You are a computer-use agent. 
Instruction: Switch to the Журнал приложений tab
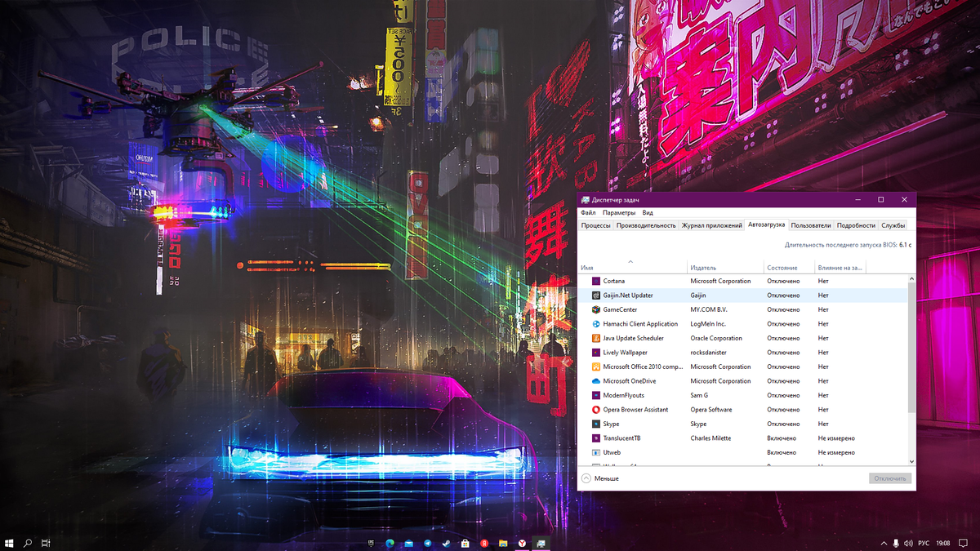712,225
